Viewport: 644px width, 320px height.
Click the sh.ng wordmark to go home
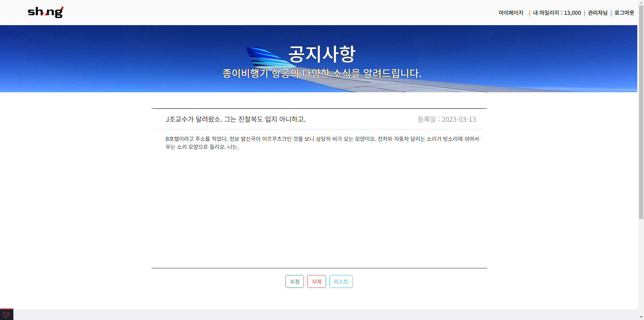click(x=45, y=12)
